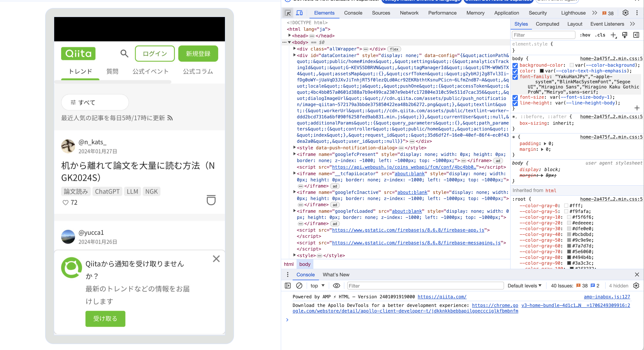The height and width of the screenshot is (350, 644).
Task: Click the @n_kats_ avatar
Action: pyautogui.click(x=68, y=146)
